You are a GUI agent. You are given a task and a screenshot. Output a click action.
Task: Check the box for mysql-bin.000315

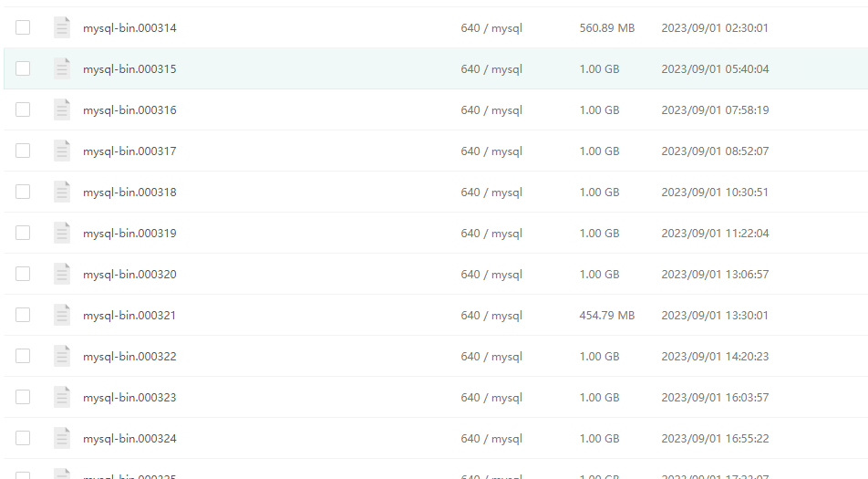(x=23, y=68)
